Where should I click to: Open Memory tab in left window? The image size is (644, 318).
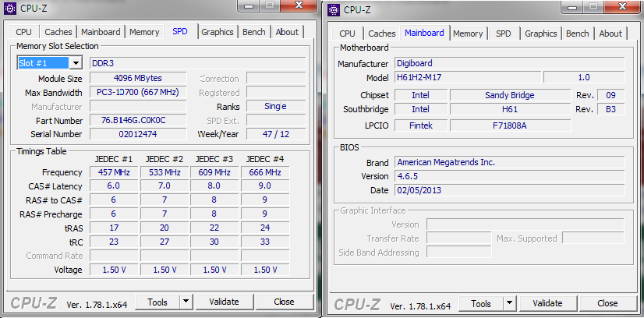click(144, 32)
